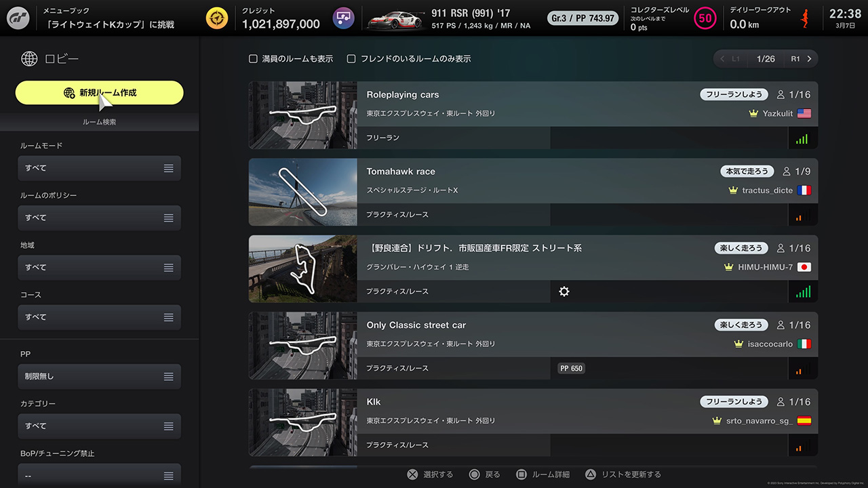Image resolution: width=868 pixels, height=488 pixels.
Task: Click the daily workout runner icon
Action: (806, 18)
